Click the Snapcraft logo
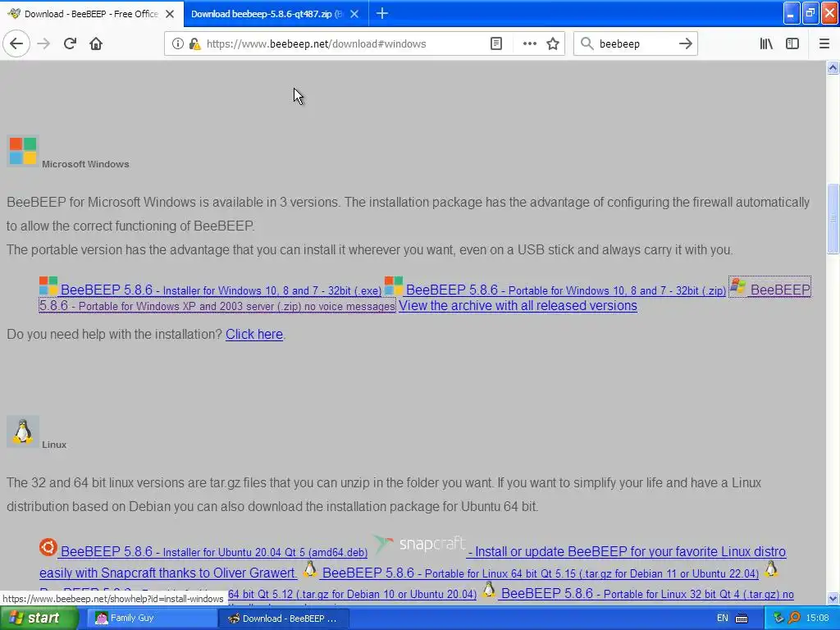This screenshot has width=840, height=630. click(x=419, y=544)
